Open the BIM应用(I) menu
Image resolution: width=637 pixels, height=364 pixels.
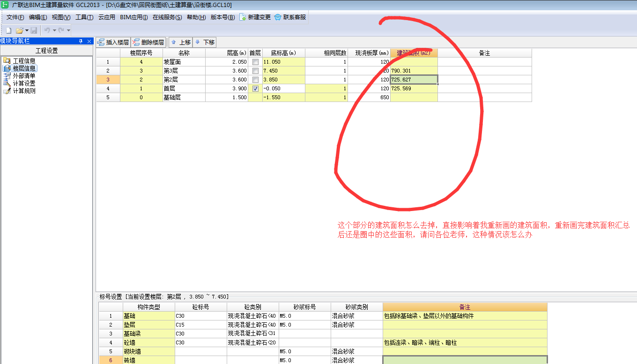[134, 17]
